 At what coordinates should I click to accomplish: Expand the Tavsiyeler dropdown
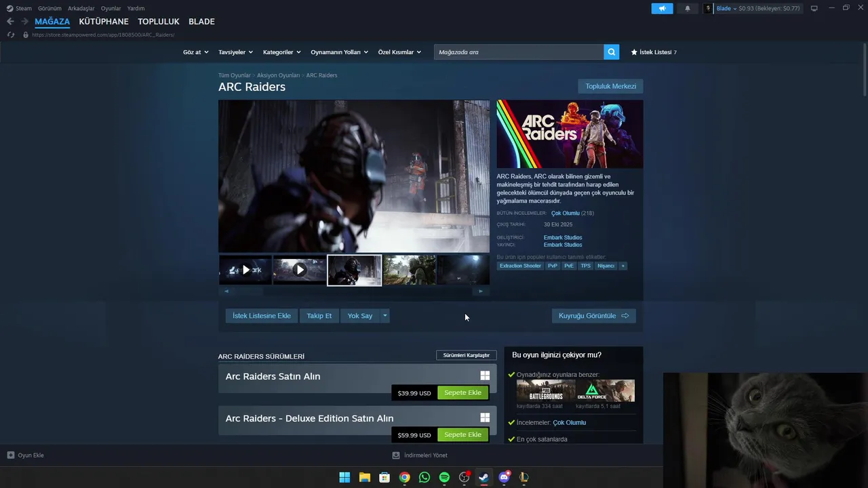(x=235, y=52)
